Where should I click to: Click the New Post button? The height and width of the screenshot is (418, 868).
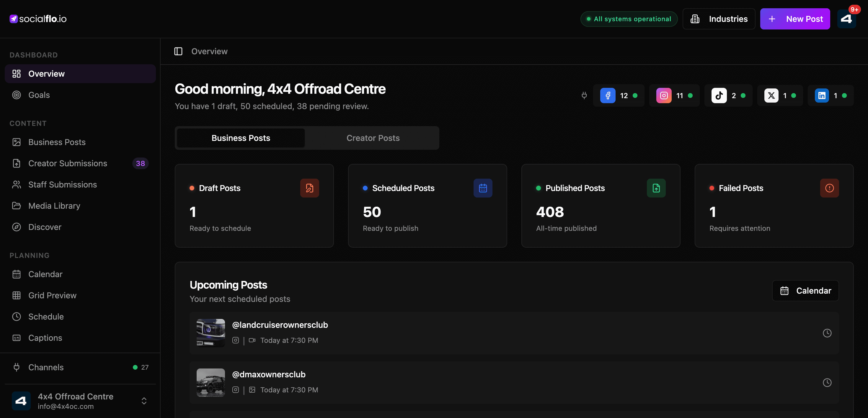[795, 19]
